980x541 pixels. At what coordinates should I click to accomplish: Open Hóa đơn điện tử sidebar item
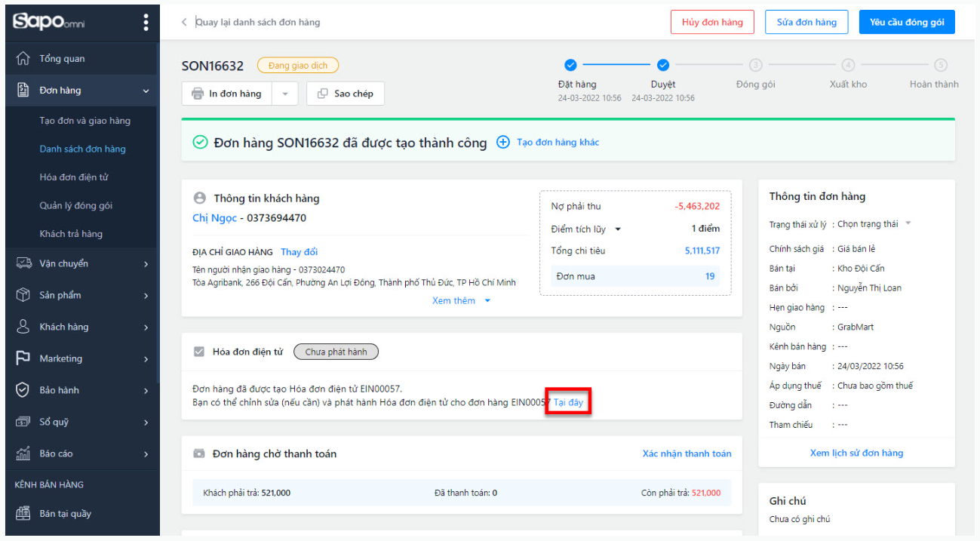[x=74, y=177]
